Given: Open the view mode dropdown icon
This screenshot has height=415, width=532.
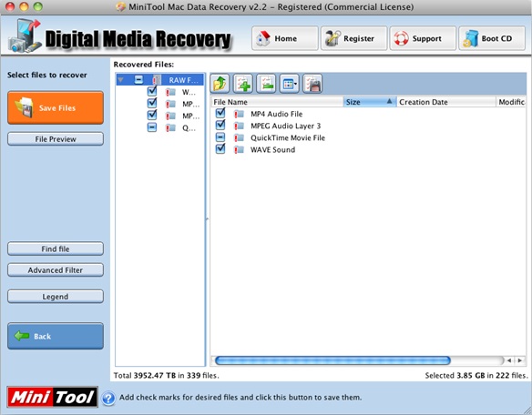Looking at the screenshot, I should coord(289,84).
